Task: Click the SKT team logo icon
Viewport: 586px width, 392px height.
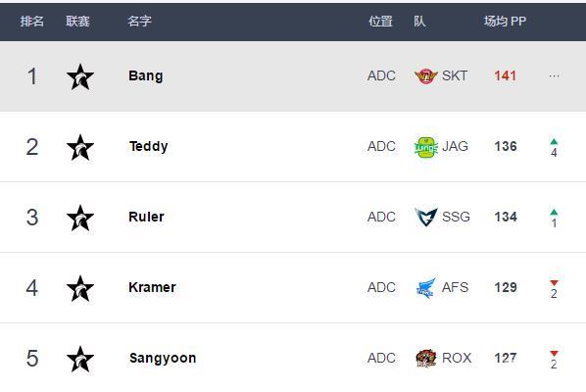Action: point(425,76)
